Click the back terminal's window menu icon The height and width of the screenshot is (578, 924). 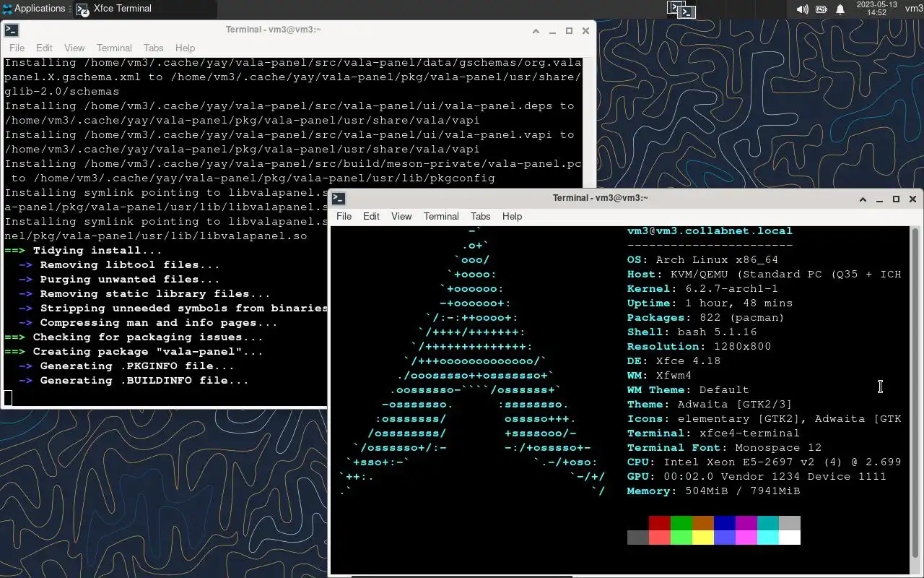click(x=11, y=30)
